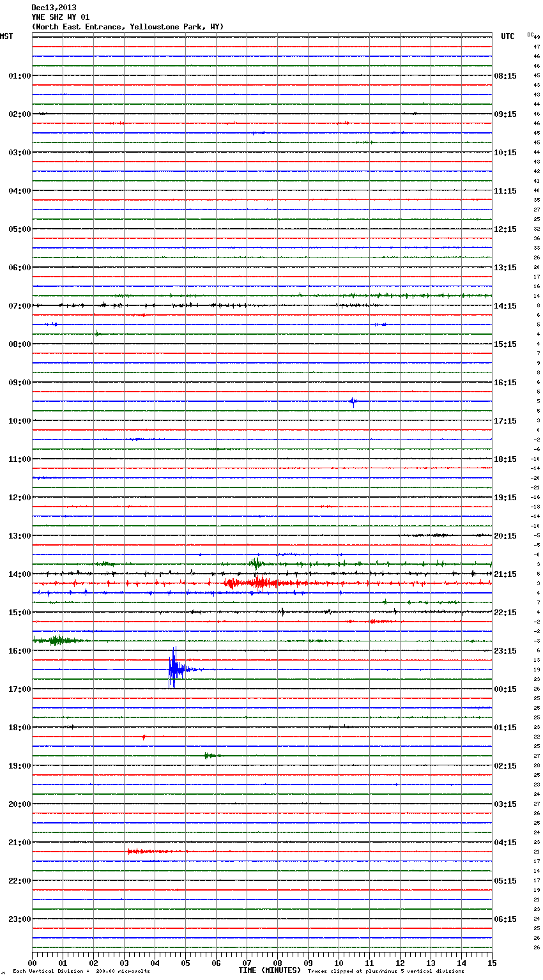Click the small blue event below 09:00 near minute 10
Screen dimensions: 543x980
point(353,401)
